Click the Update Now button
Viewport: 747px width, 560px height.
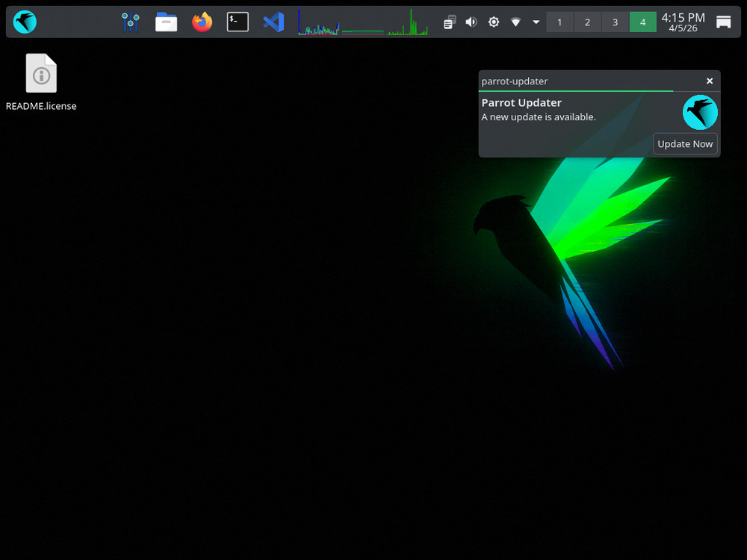pyautogui.click(x=685, y=143)
